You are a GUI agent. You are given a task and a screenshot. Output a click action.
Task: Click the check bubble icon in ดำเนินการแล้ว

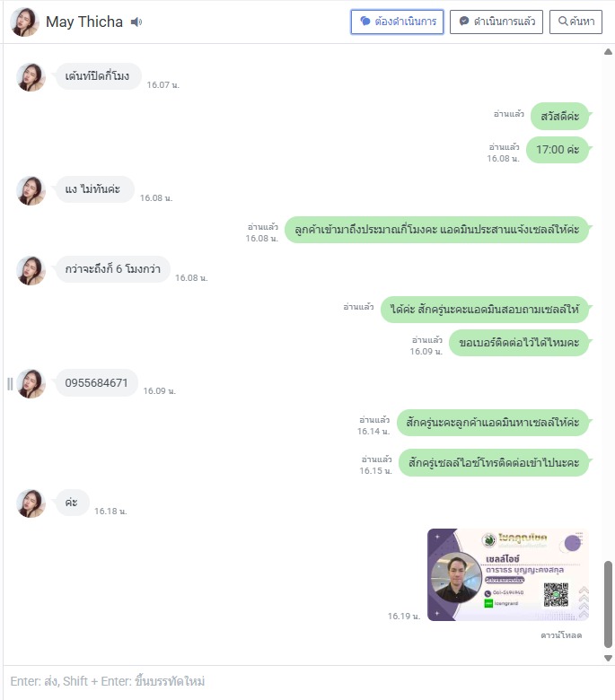pos(464,21)
